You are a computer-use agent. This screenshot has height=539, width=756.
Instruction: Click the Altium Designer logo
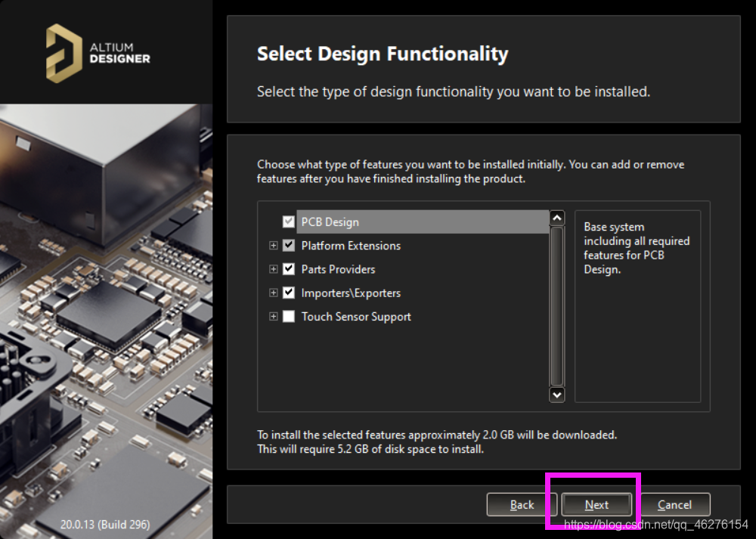point(98,53)
